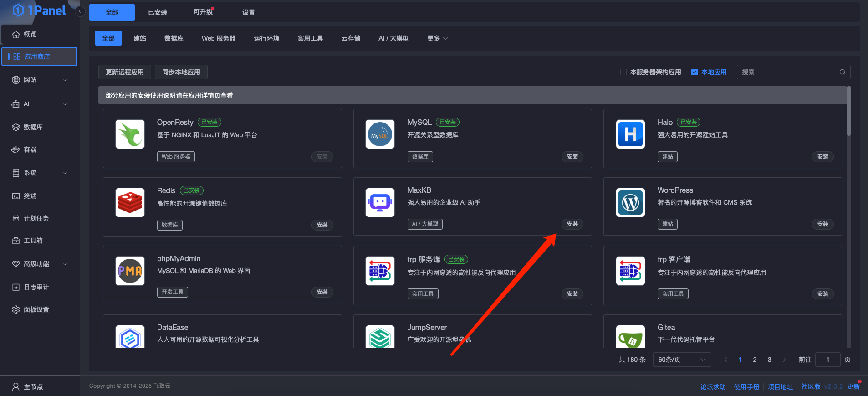Screen dimensions: 868x396
Task: Open the Overview home icon in sidebar
Action: click(16, 34)
